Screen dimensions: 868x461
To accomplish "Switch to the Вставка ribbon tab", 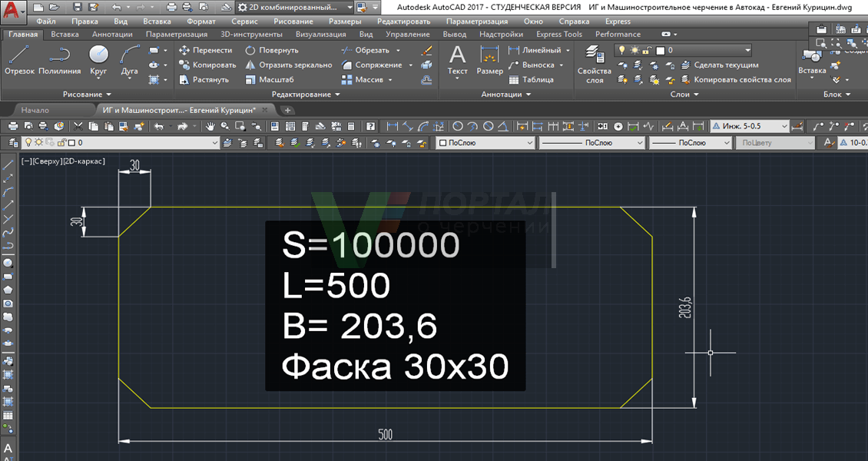I will pyautogui.click(x=65, y=35).
